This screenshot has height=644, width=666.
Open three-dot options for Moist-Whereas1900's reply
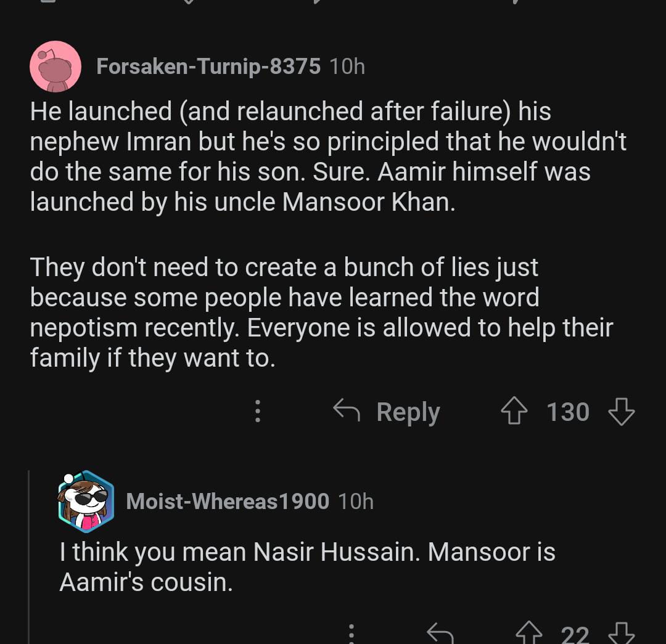coord(350,634)
